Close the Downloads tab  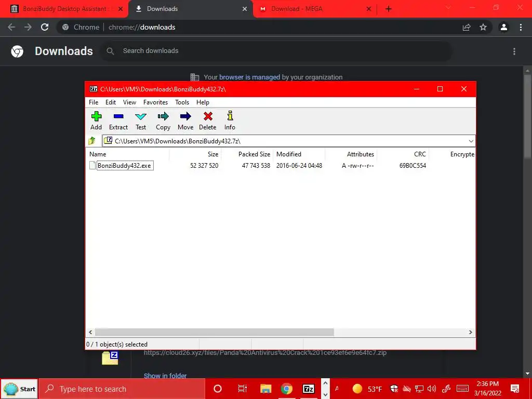tap(245, 9)
